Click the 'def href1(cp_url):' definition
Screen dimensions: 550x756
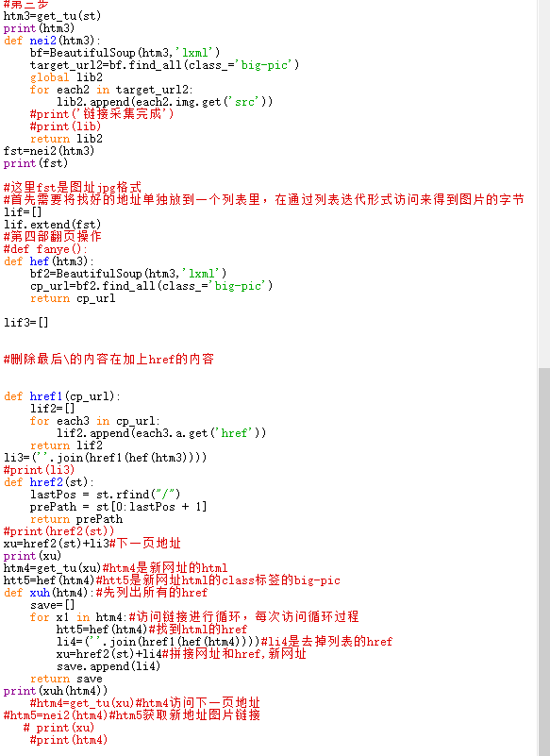(x=61, y=396)
